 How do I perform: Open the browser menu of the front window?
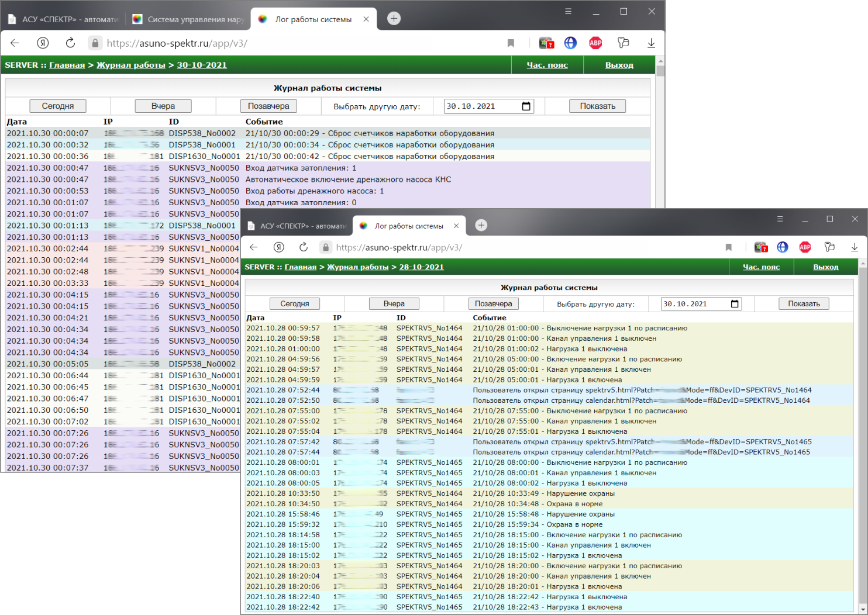point(780,219)
